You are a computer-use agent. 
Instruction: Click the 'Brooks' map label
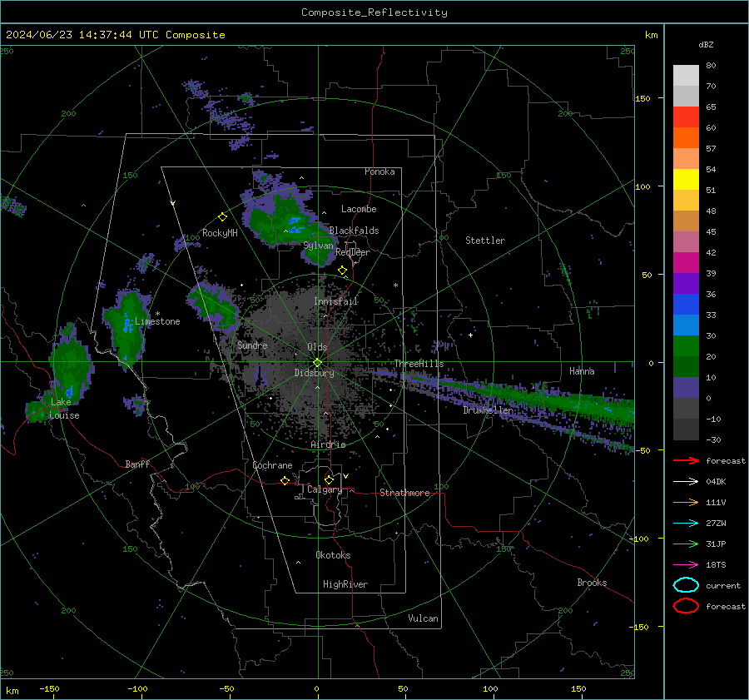click(592, 583)
